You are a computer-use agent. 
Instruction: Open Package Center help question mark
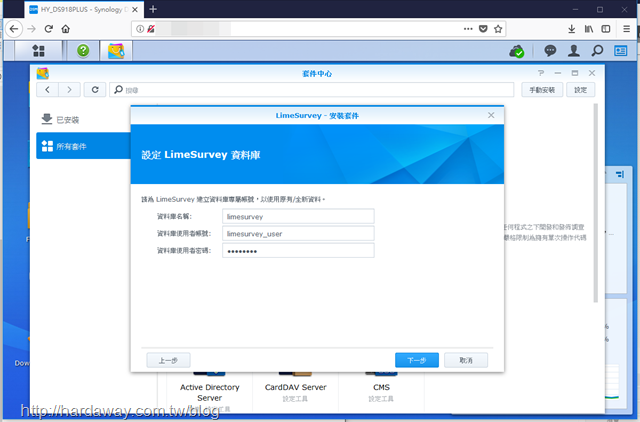pos(541,73)
